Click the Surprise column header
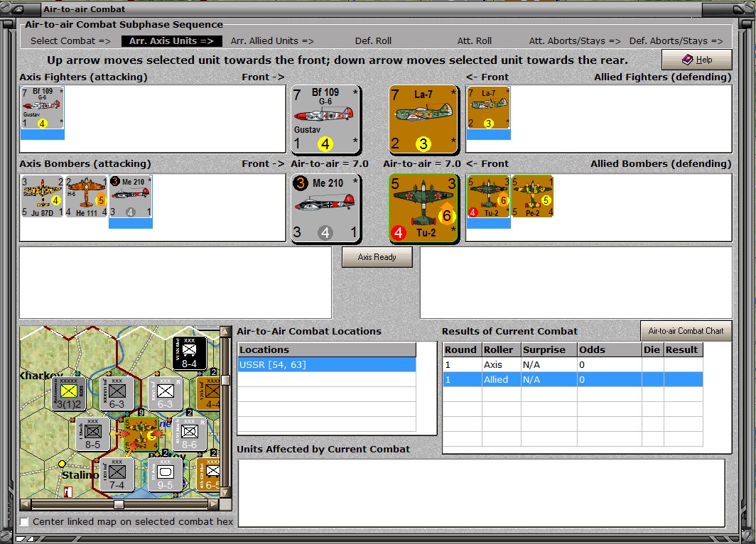The image size is (756, 544). [x=549, y=350]
